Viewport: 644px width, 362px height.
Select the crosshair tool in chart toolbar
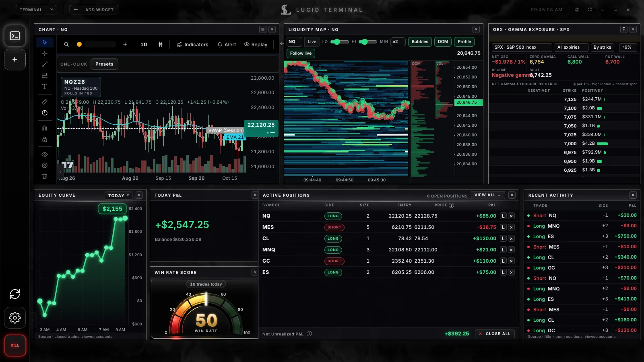click(45, 53)
